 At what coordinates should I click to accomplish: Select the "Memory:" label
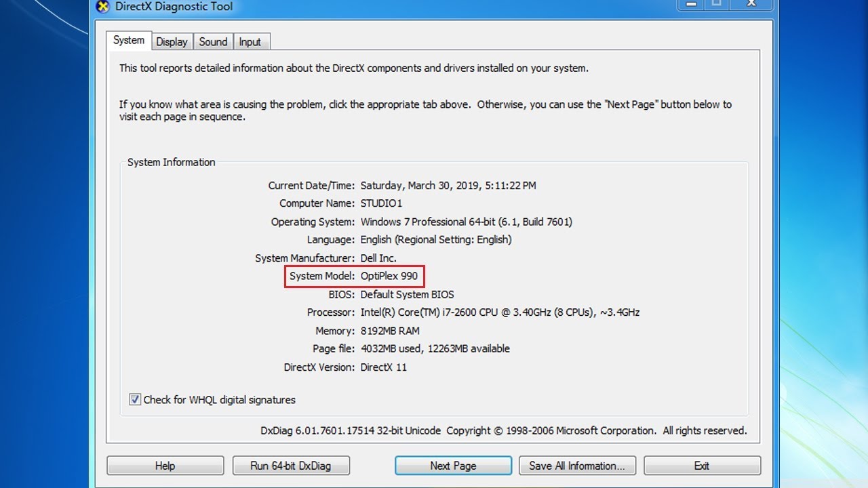coord(335,331)
